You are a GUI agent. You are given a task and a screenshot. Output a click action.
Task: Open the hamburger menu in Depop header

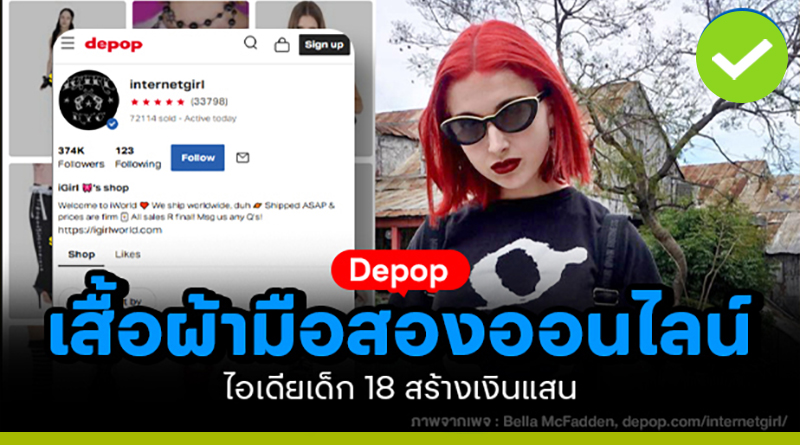(x=67, y=43)
